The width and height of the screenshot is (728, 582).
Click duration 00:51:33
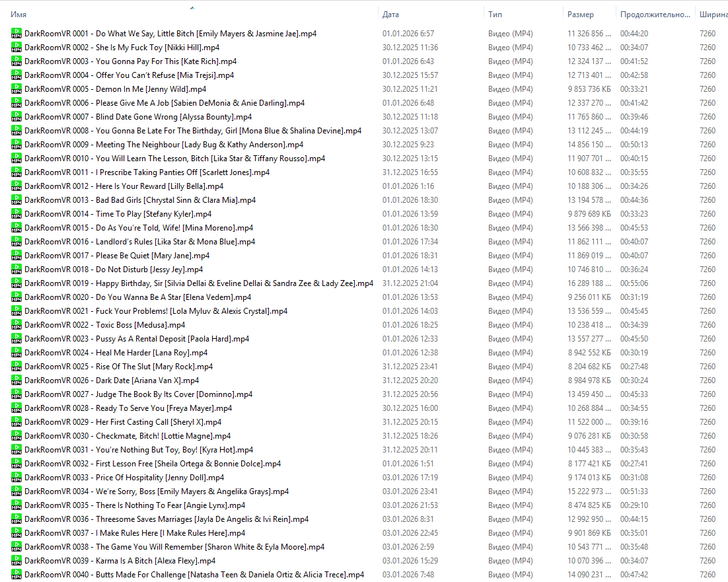634,491
